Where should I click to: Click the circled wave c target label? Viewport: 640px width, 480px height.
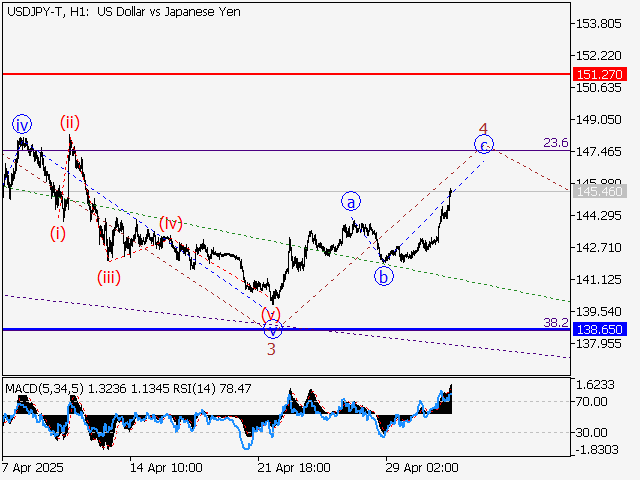tap(483, 146)
